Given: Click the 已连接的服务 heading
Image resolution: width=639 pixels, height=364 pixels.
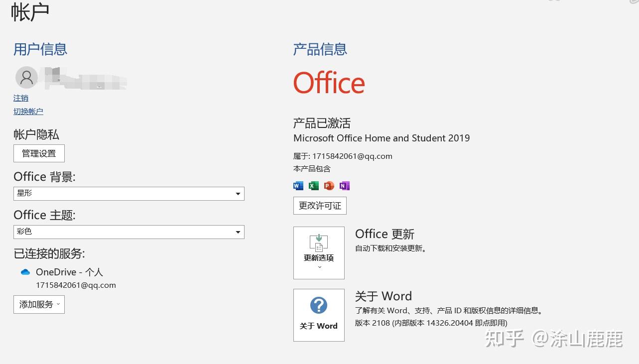Looking at the screenshot, I should pos(49,254).
